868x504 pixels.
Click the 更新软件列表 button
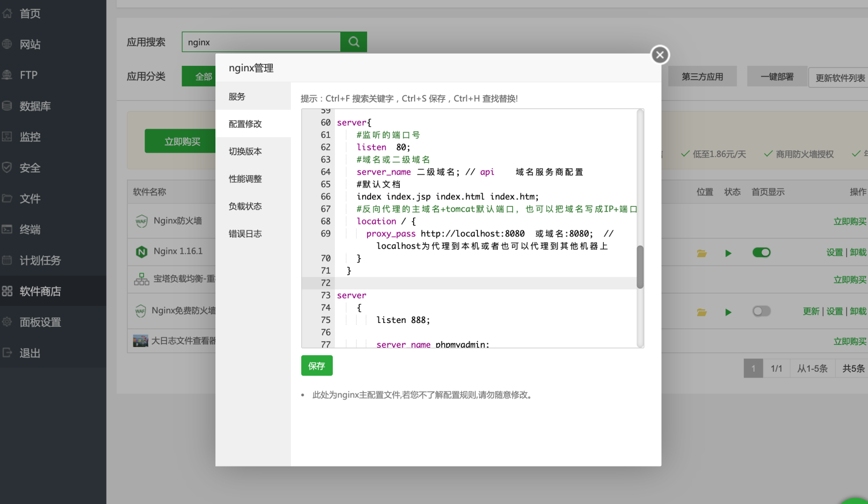[839, 78]
